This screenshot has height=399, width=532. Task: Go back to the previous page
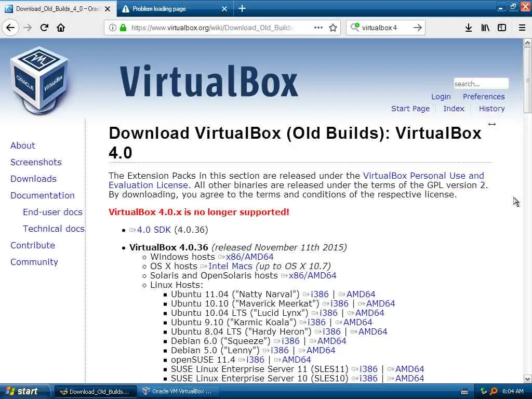pos(10,28)
